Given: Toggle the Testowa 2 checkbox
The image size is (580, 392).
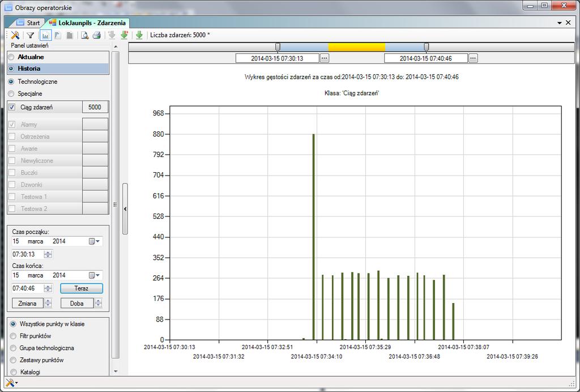Looking at the screenshot, I should coord(12,208).
